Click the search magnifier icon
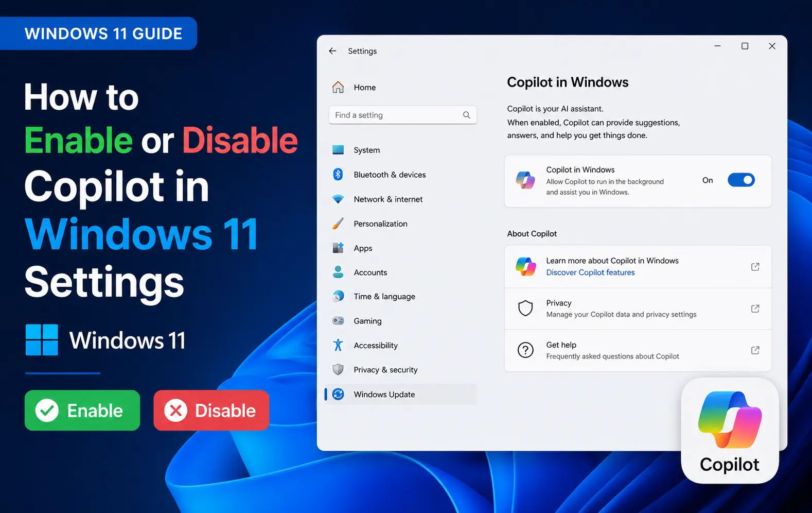Image resolution: width=812 pixels, height=513 pixels. [x=466, y=115]
